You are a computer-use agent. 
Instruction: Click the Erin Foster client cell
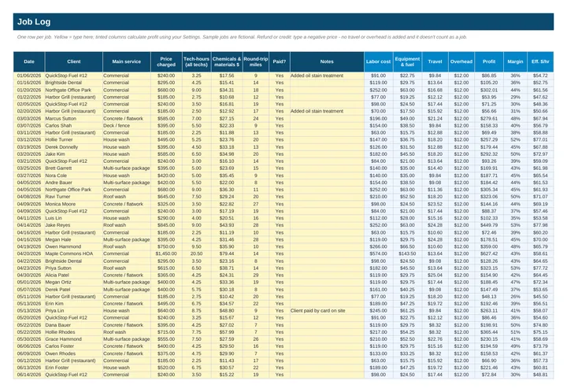click(x=74, y=368)
